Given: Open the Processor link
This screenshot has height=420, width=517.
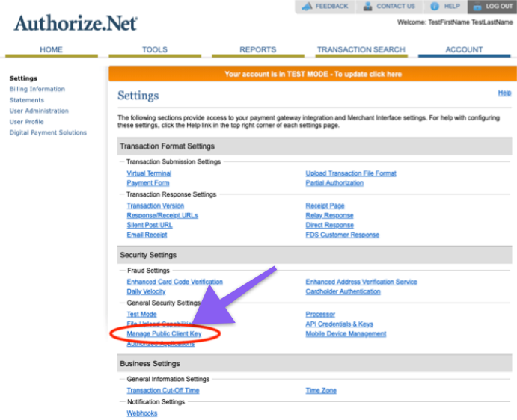Looking at the screenshot, I should pyautogui.click(x=320, y=315).
